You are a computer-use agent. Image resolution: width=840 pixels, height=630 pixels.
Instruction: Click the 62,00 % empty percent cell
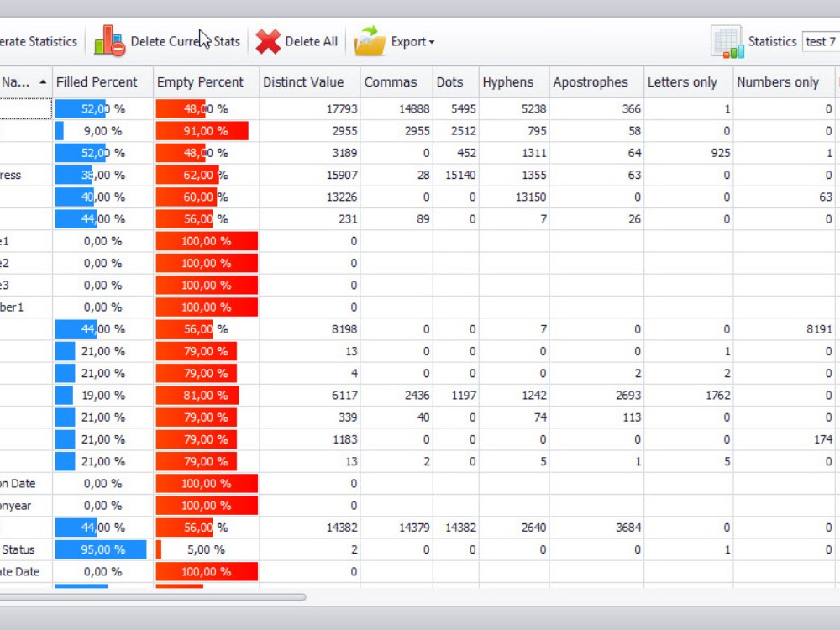207,175
